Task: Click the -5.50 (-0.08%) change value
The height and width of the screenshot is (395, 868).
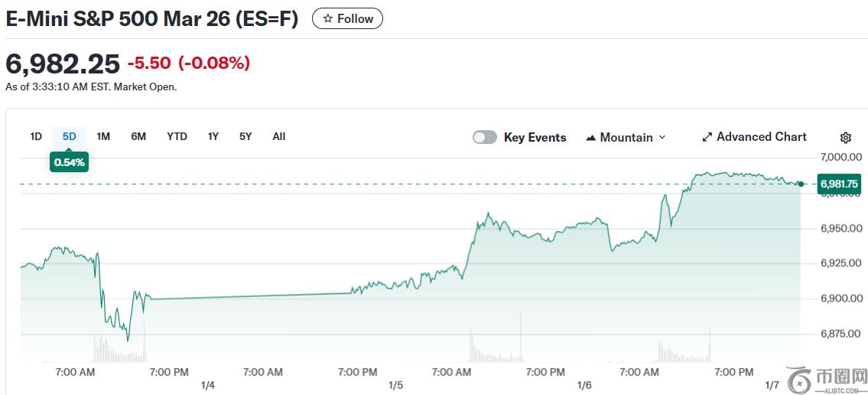Action: click(189, 64)
